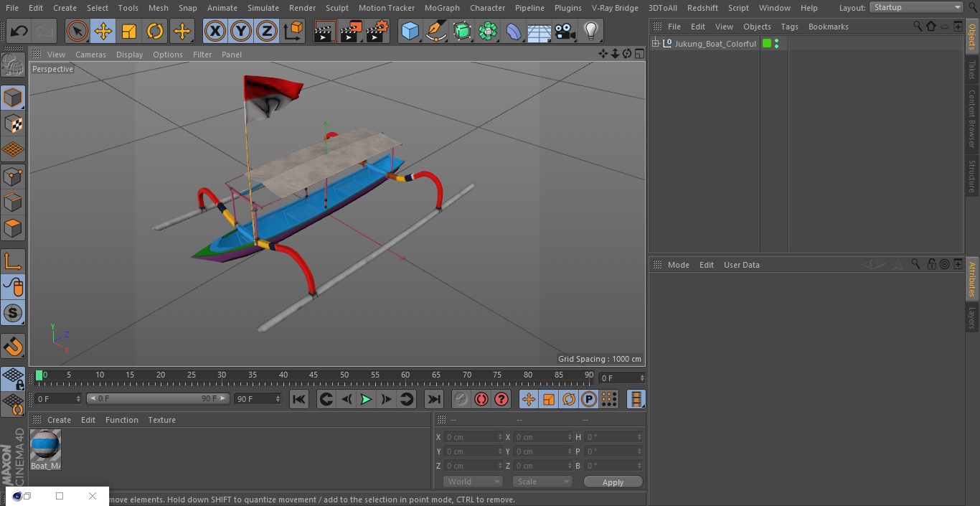Enable Polygons mode icon
980x506 pixels.
pos(13,228)
